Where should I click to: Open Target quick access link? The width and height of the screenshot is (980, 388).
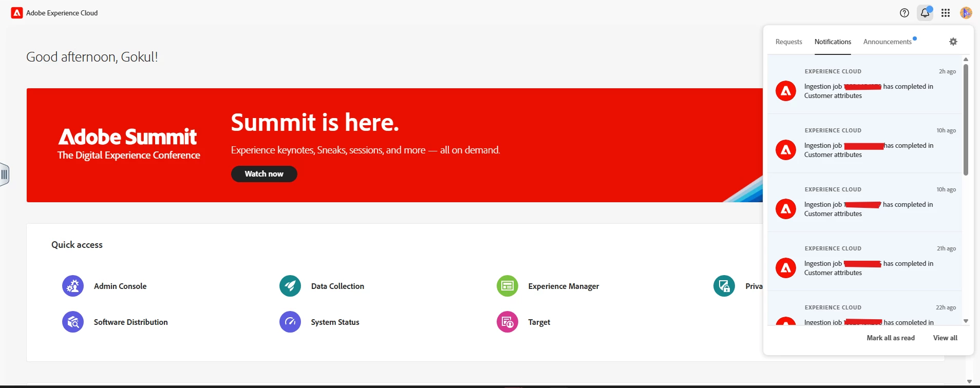(x=539, y=322)
